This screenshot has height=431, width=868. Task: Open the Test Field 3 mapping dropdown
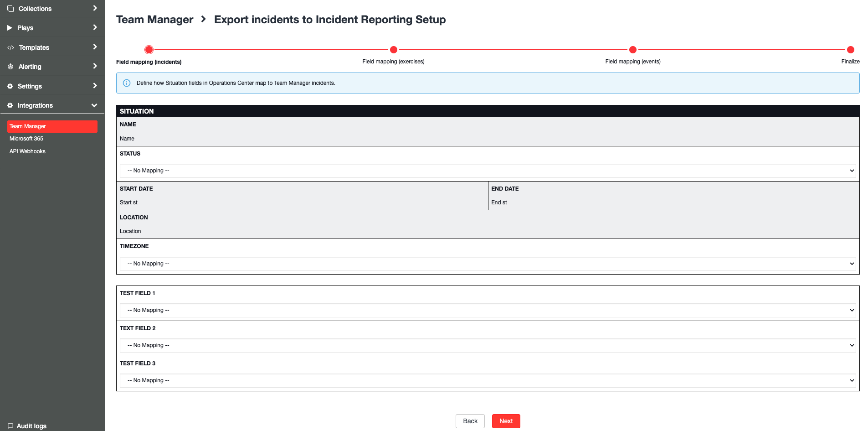tap(488, 380)
